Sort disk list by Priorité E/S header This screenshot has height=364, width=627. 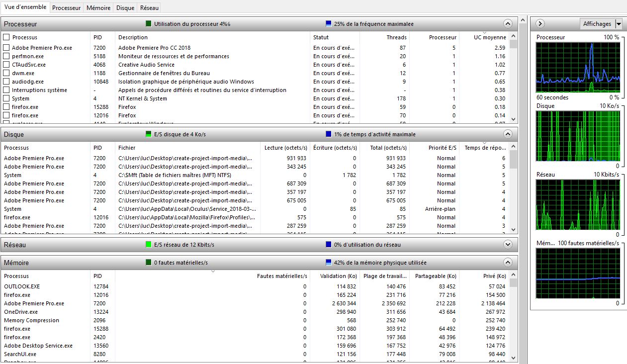434,148
